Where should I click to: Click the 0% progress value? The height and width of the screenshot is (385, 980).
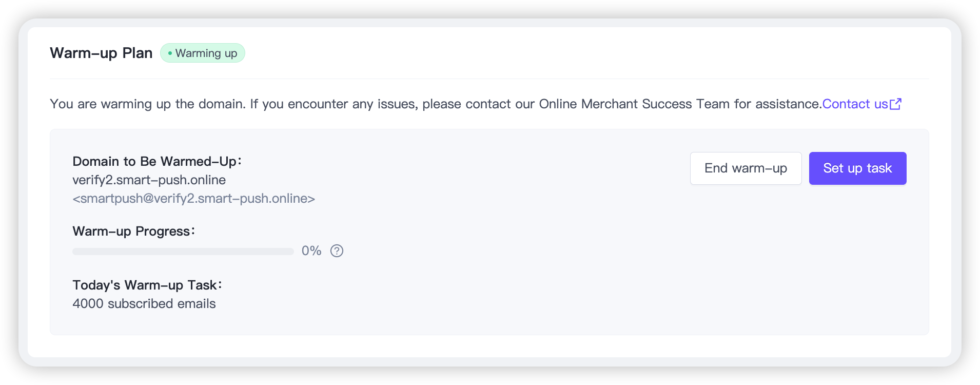coord(311,251)
